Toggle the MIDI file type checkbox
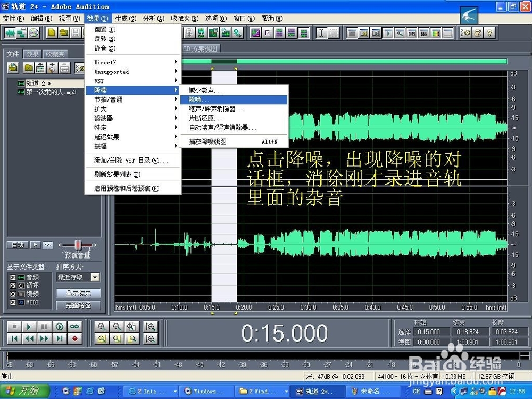The height and width of the screenshot is (399, 532). pos(13,303)
